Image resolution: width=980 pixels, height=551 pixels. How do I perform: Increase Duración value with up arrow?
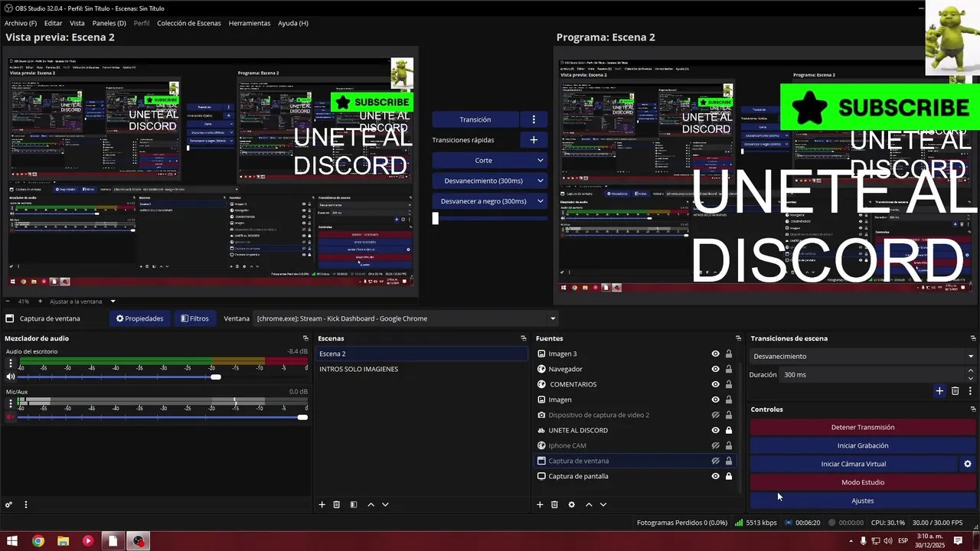tap(971, 371)
